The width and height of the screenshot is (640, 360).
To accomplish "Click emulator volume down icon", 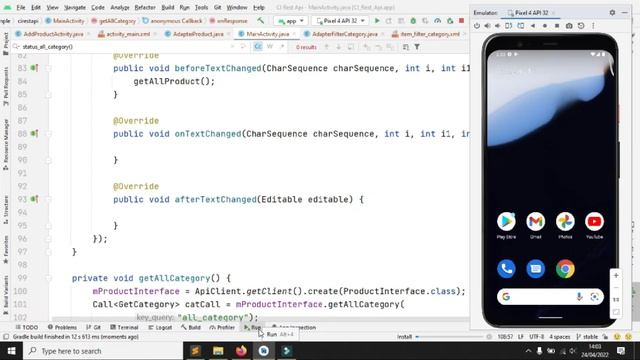I will (498, 26).
